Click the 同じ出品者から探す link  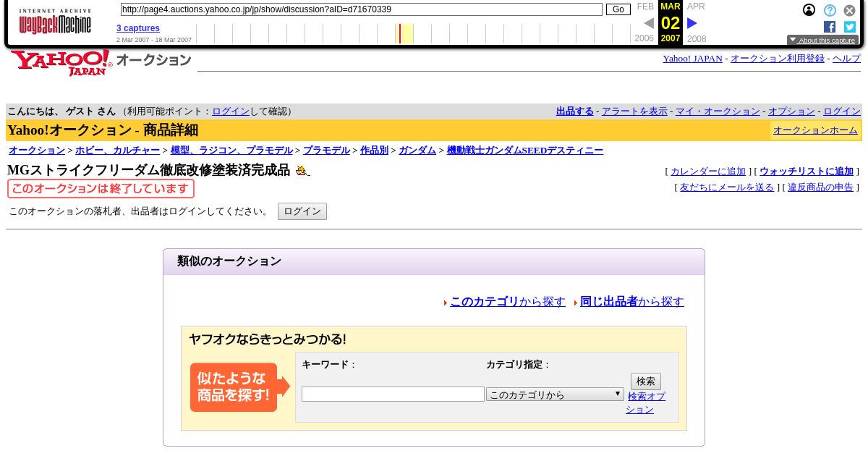pyautogui.click(x=631, y=302)
